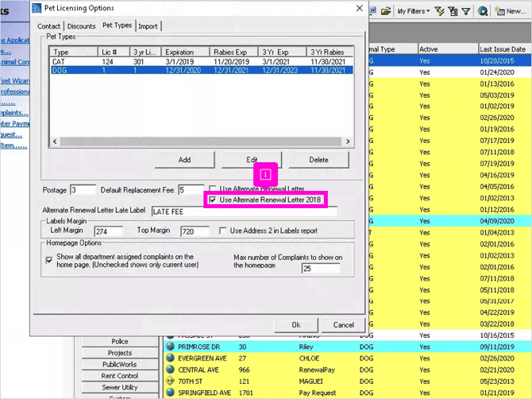Select the CAT row in Pet Types
532x399 pixels.
pos(202,62)
